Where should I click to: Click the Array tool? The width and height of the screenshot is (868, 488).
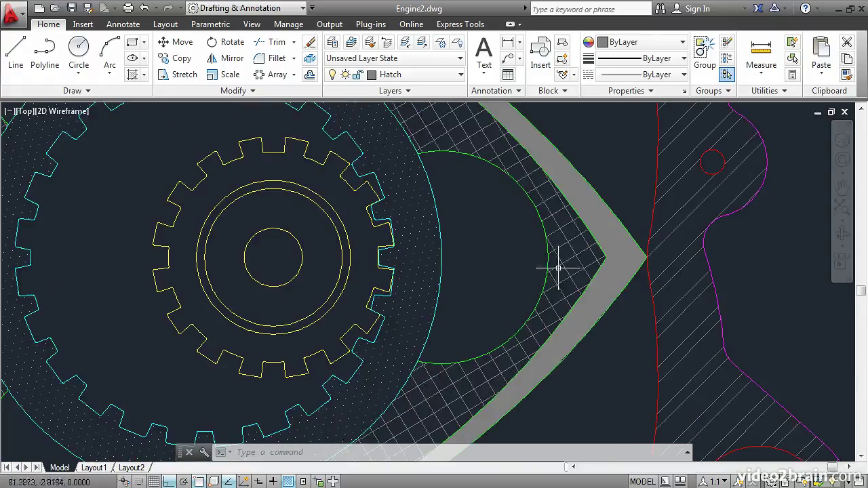(270, 75)
